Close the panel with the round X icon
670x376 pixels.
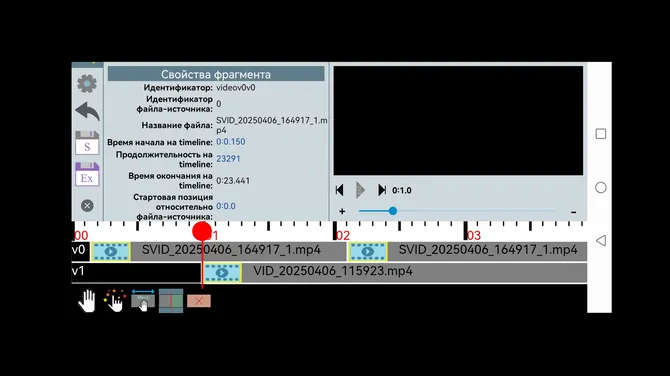click(x=87, y=206)
